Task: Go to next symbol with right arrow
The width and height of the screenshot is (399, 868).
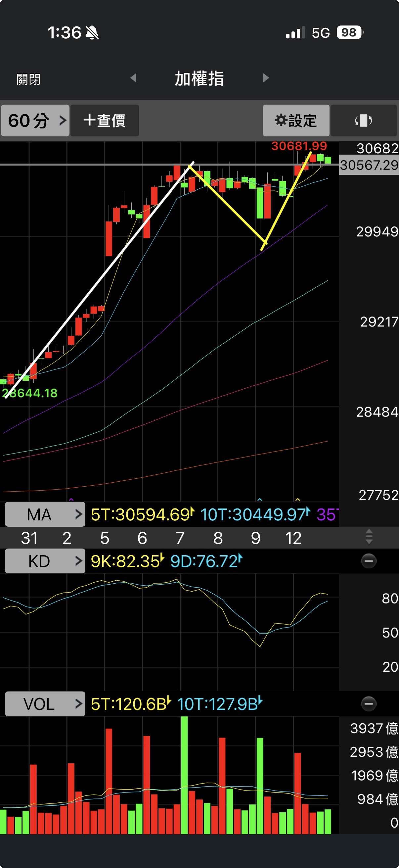Action: coord(266,78)
